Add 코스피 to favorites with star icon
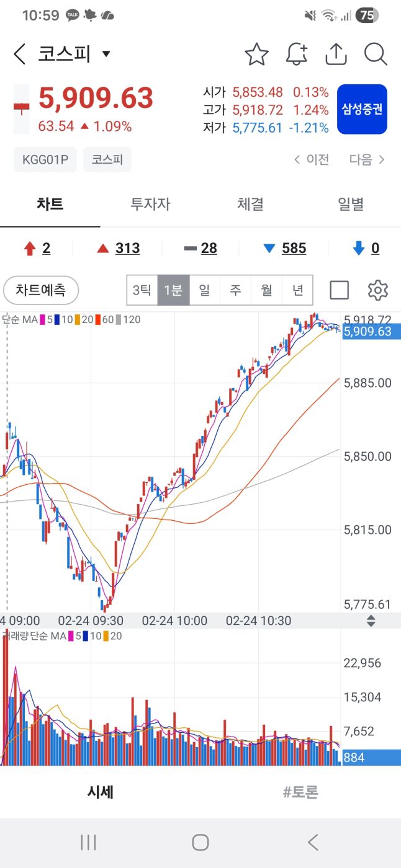This screenshot has height=868, width=401. (x=256, y=55)
